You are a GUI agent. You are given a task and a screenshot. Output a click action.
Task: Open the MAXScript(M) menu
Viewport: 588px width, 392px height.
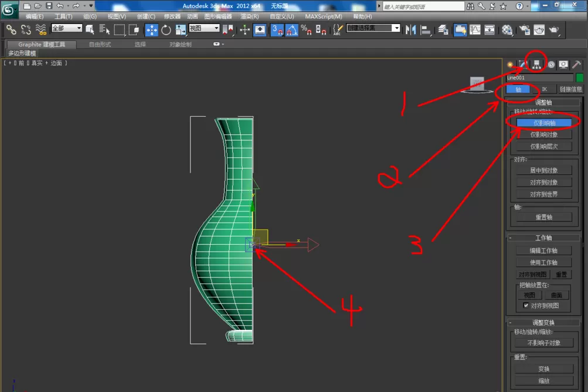(x=323, y=16)
